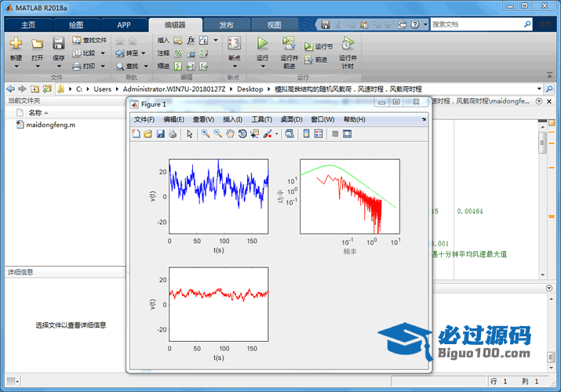Open the dropdown under 保存
This screenshot has height=392, width=561.
click(x=59, y=67)
